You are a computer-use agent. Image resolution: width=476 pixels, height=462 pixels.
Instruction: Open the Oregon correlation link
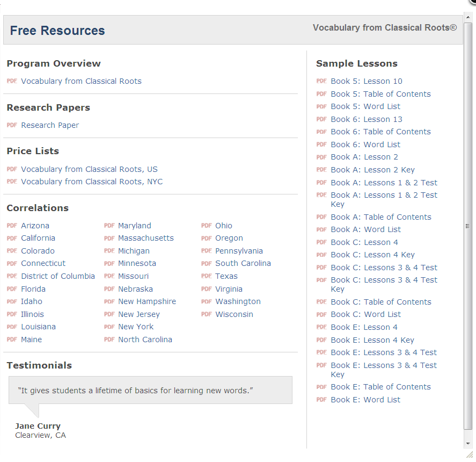[229, 238]
